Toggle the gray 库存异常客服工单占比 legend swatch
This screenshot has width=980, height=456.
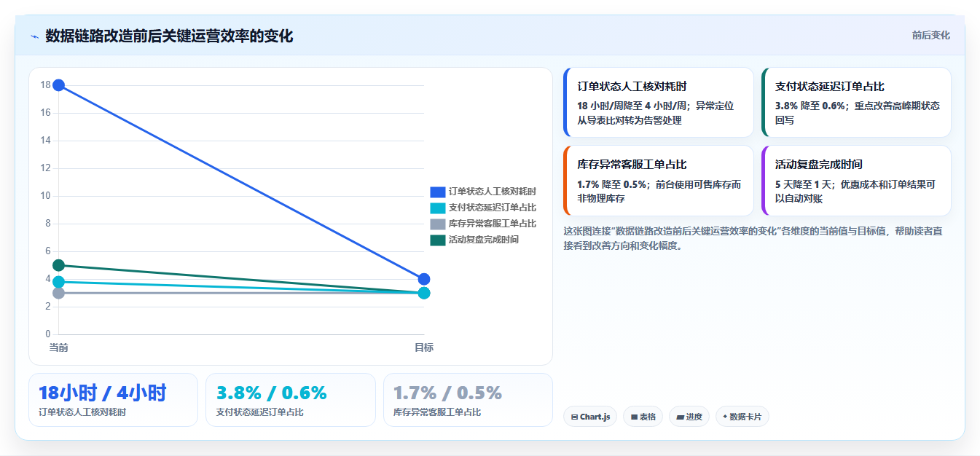click(437, 224)
